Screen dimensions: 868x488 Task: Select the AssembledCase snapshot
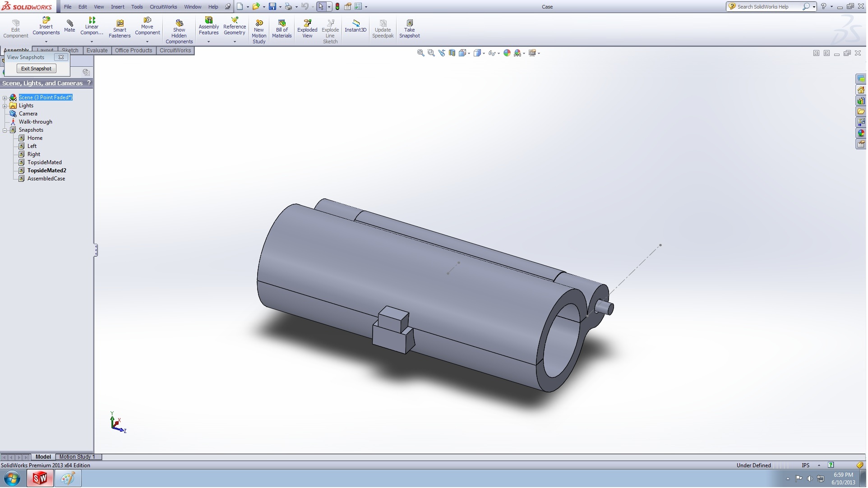click(46, 179)
